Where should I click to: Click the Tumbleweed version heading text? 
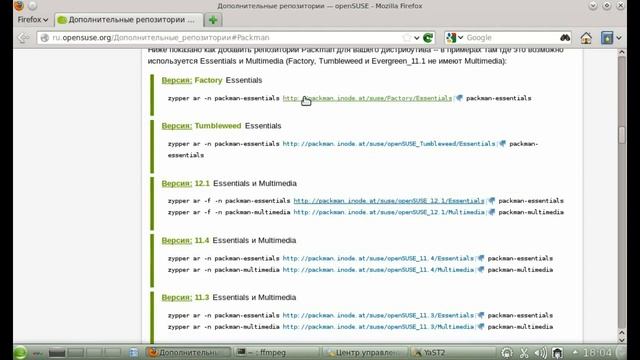pos(218,126)
